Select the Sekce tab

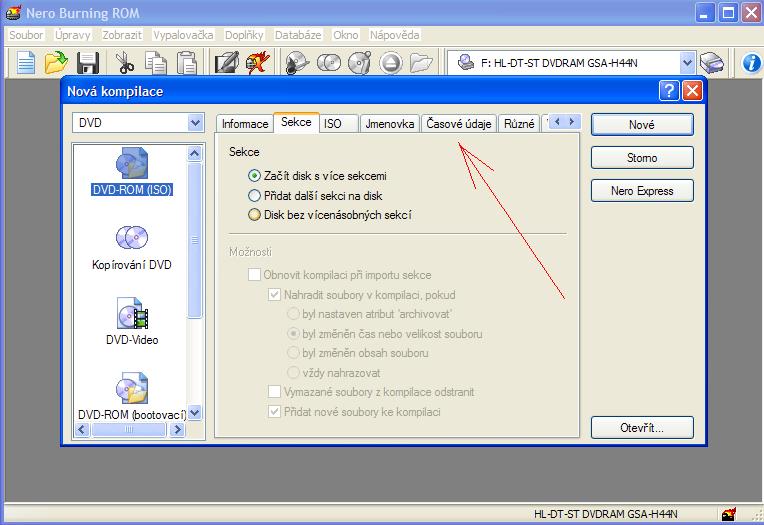(x=296, y=122)
